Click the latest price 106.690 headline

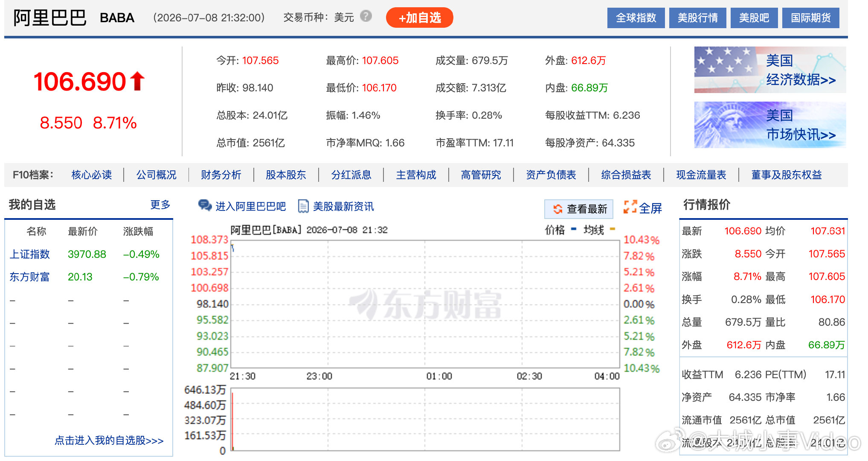[x=80, y=81]
